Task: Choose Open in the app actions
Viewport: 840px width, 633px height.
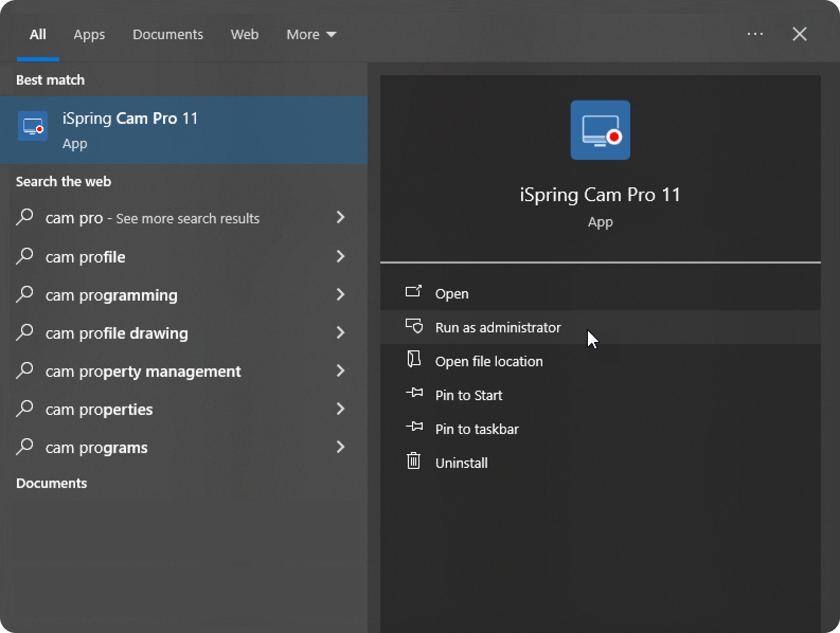Action: (601, 293)
